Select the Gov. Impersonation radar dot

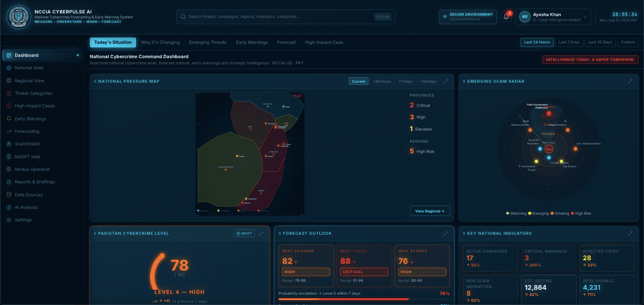click(576, 149)
